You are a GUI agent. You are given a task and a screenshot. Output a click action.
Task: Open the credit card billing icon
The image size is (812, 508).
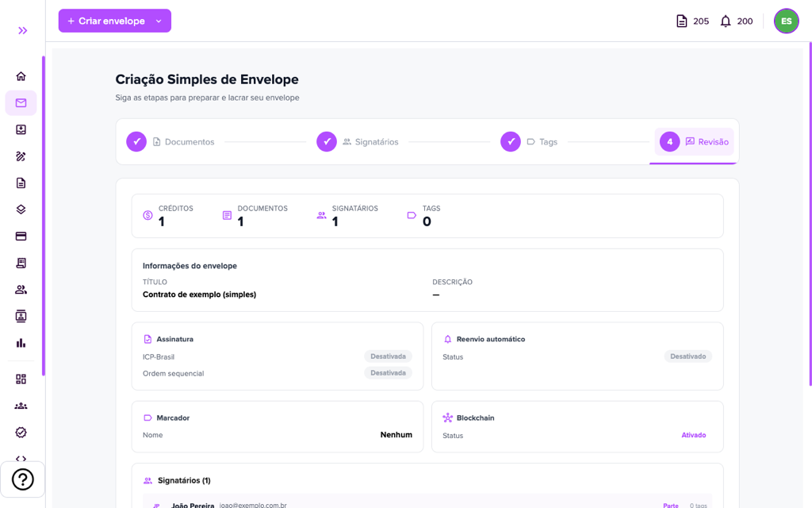pos(21,237)
